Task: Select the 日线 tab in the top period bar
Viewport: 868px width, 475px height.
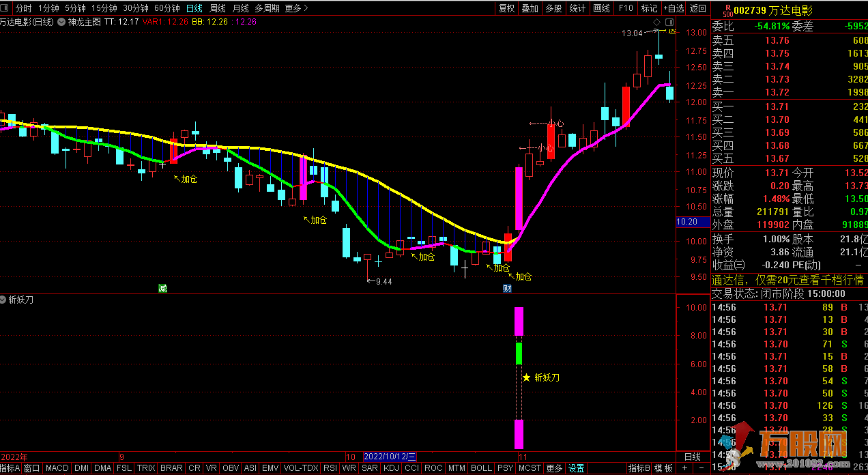Action: point(194,8)
